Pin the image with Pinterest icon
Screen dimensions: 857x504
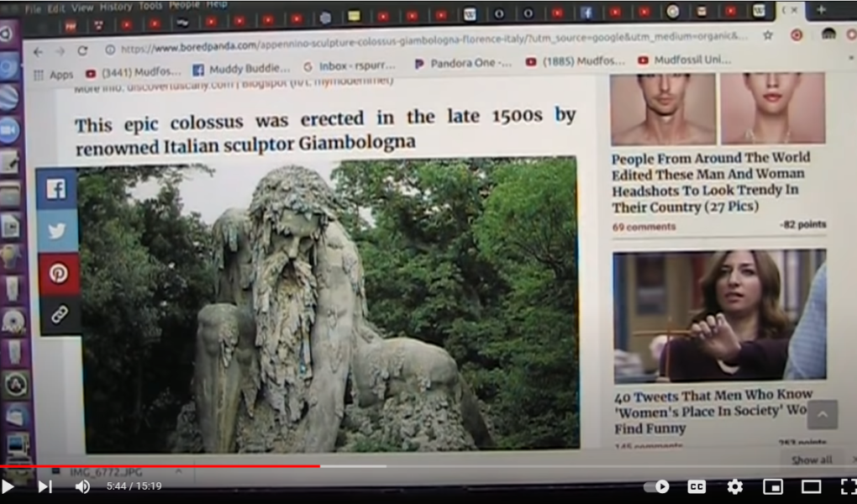click(58, 273)
